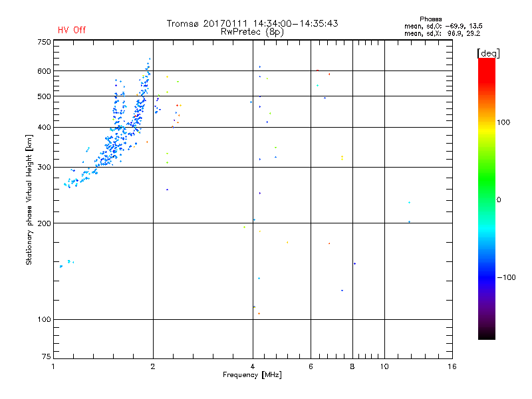Click the cyan data point near 12 MHz, 230 km
The image size is (532, 399).
[x=409, y=203]
